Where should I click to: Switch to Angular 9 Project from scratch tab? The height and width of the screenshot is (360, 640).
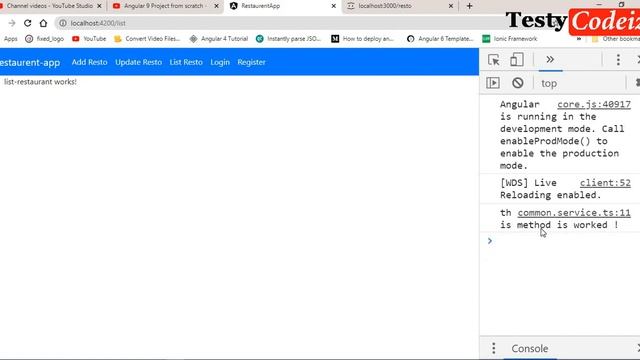coord(164,6)
